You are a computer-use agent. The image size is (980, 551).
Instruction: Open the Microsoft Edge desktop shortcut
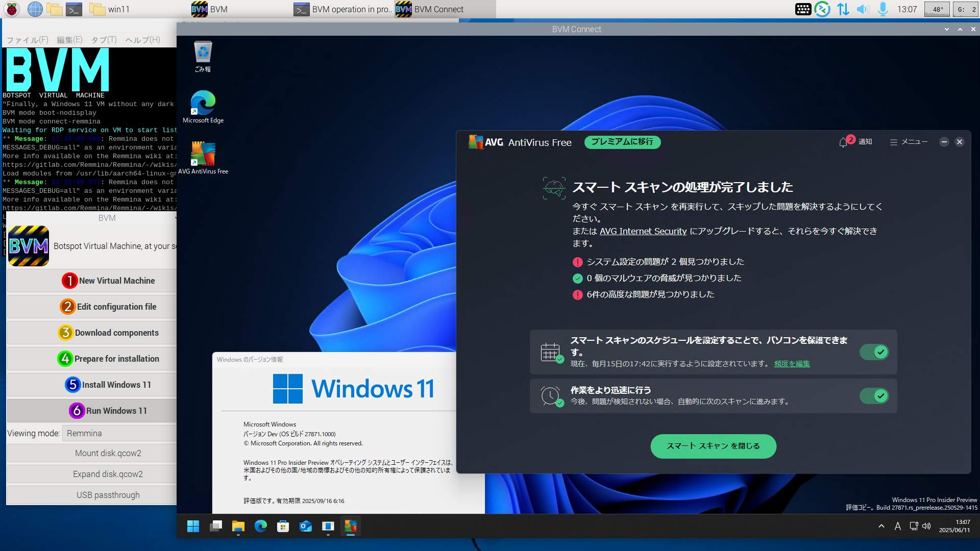point(203,107)
